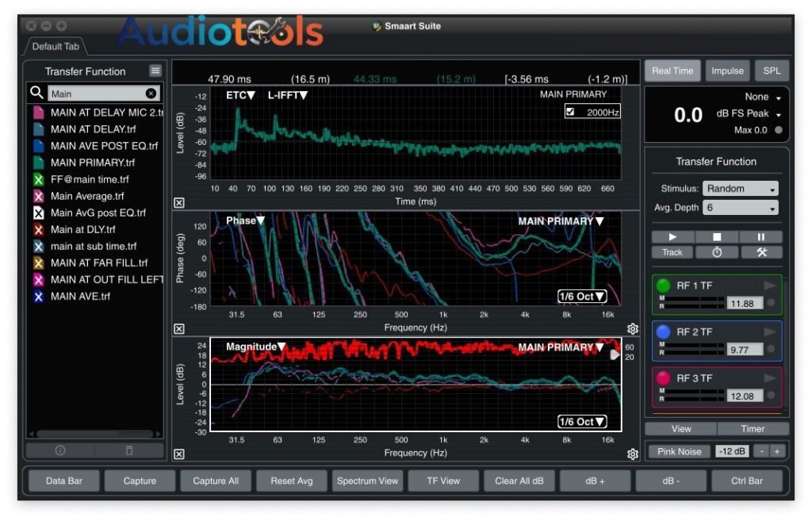
Task: Open the gear settings icon under Phase graph
Action: click(632, 328)
